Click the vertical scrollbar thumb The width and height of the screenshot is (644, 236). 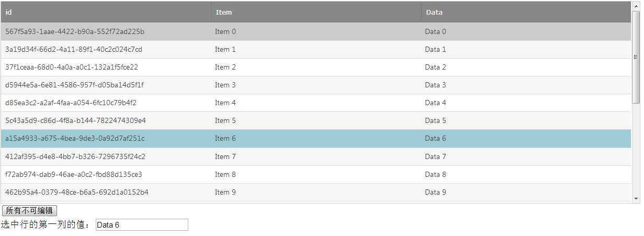coord(636,57)
